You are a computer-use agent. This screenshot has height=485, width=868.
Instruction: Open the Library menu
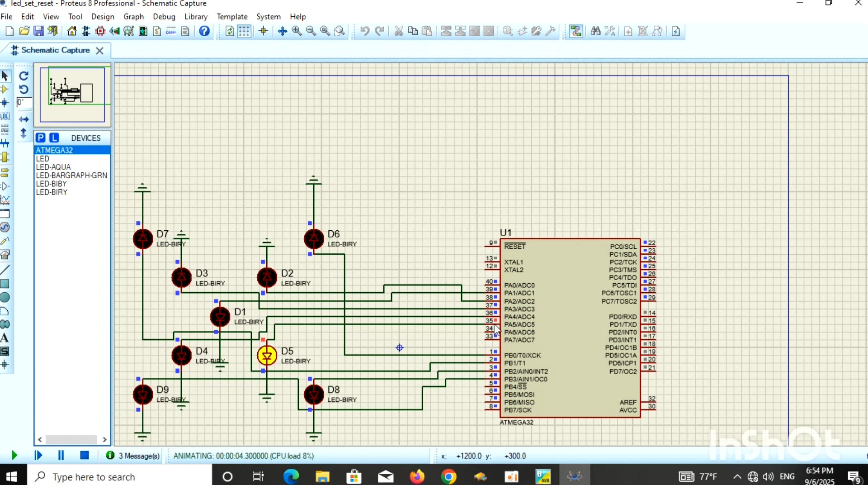[x=196, y=17]
